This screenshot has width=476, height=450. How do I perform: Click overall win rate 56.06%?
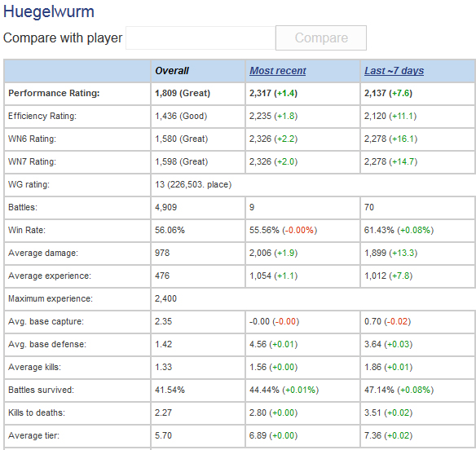pos(170,230)
